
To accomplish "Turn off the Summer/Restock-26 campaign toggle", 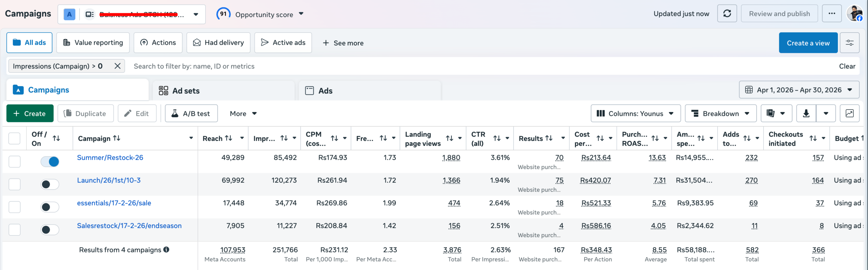I will [x=50, y=162].
